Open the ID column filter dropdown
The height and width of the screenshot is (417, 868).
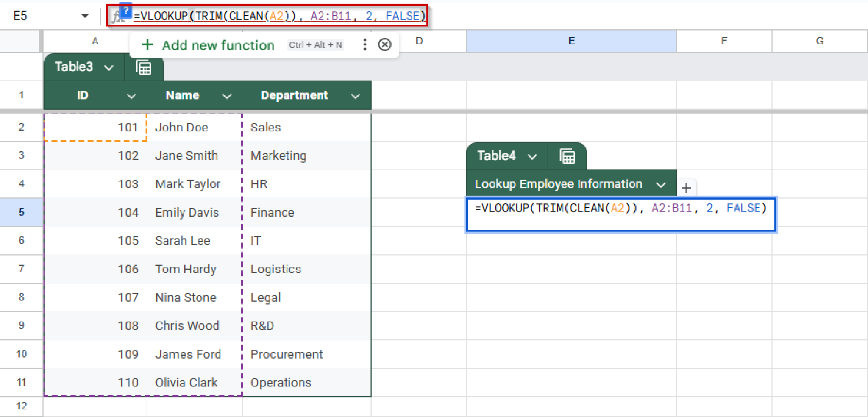[x=131, y=96]
